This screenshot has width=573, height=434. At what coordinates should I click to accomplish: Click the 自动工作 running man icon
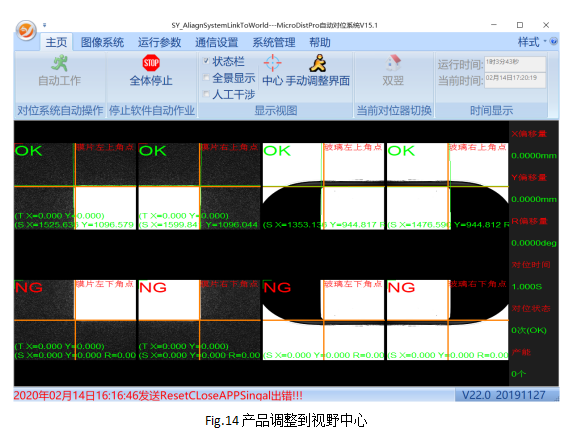click(59, 63)
